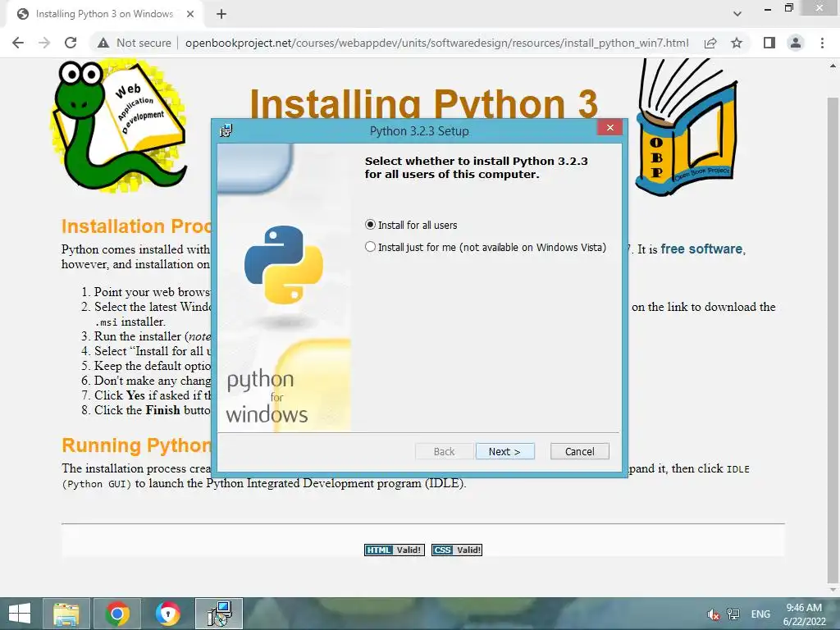Click the installer setup taskbar icon
Viewport: 840px width, 630px height.
click(219, 614)
